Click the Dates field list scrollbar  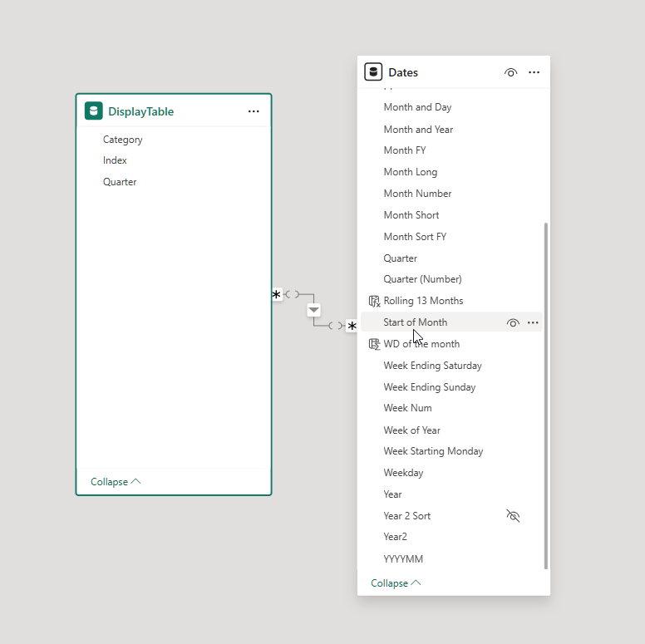coord(546,396)
